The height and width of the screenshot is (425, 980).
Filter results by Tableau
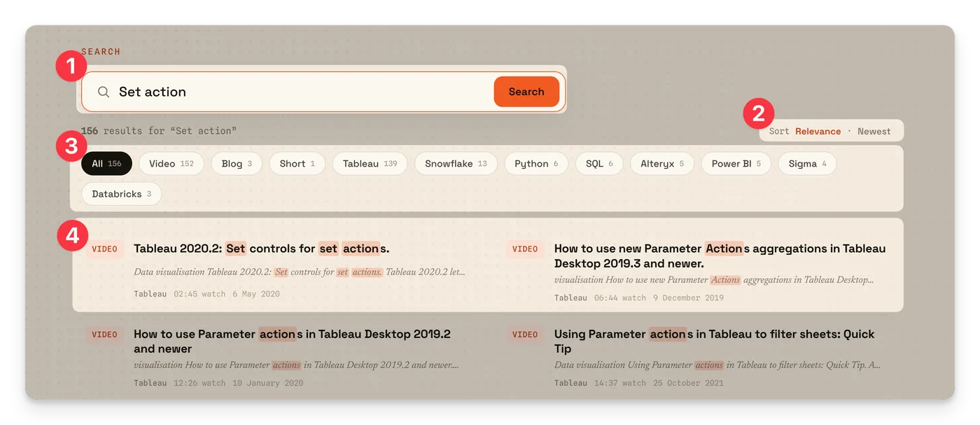[x=370, y=164]
